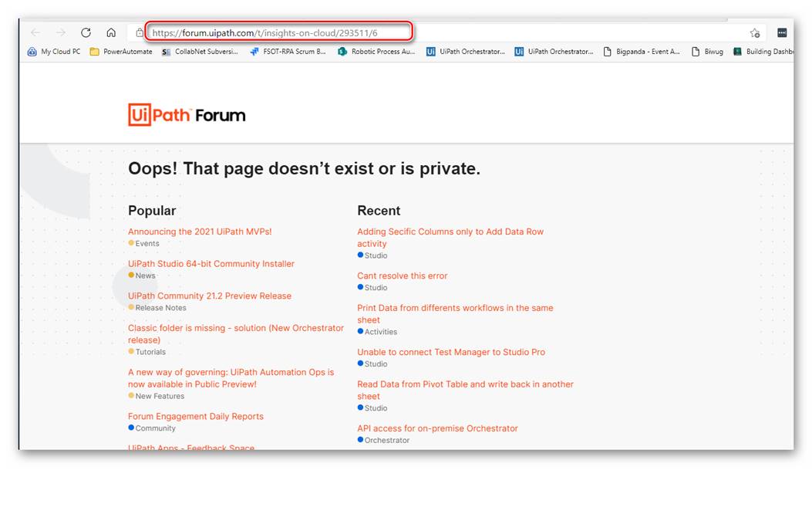The height and width of the screenshot is (514, 812).
Task: Click the browser forward arrow
Action: [x=61, y=32]
